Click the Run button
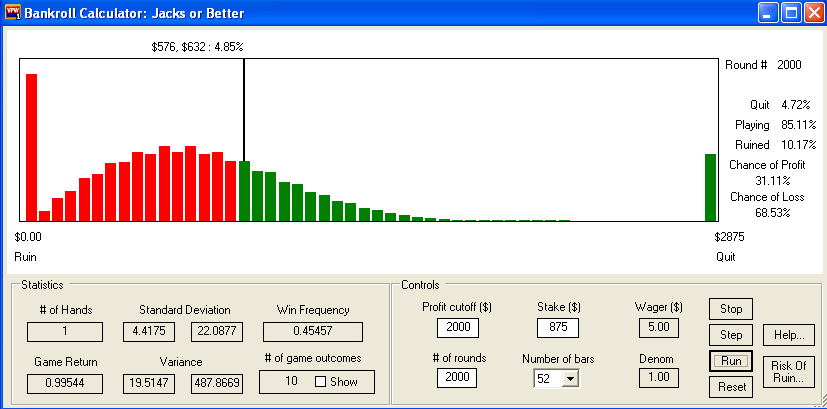The width and height of the screenshot is (827, 409). pyautogui.click(x=730, y=361)
